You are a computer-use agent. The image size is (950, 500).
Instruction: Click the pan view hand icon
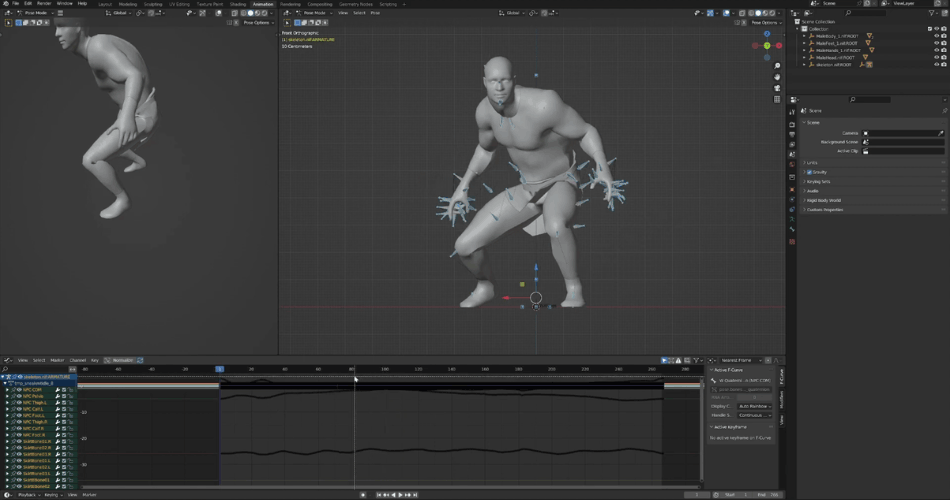777,77
